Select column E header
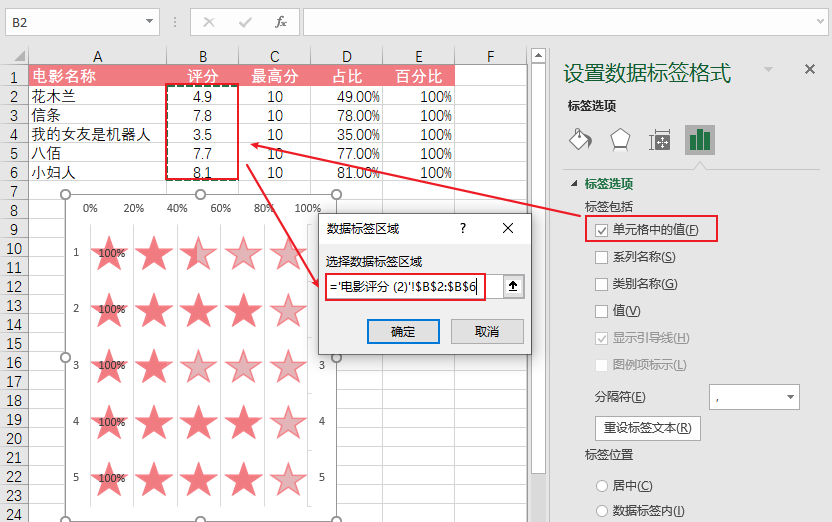This screenshot has width=832, height=522. [419, 56]
